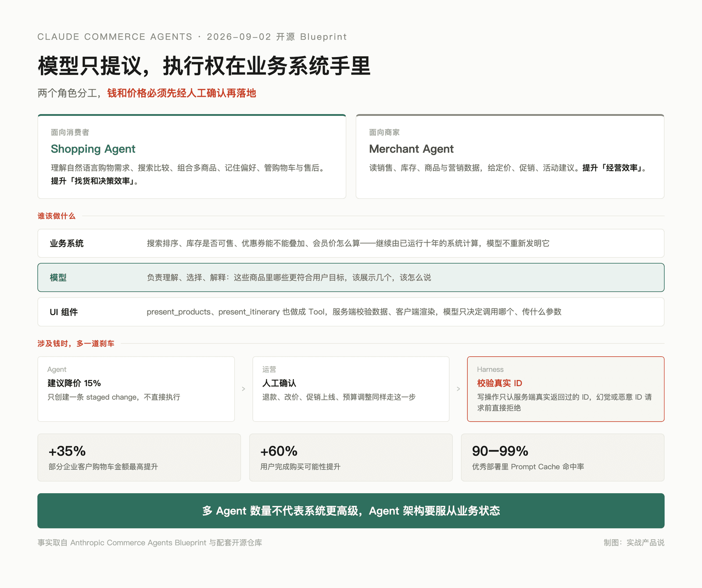The height and width of the screenshot is (588, 702).
Task: Click the '运营' step label
Action: (269, 369)
